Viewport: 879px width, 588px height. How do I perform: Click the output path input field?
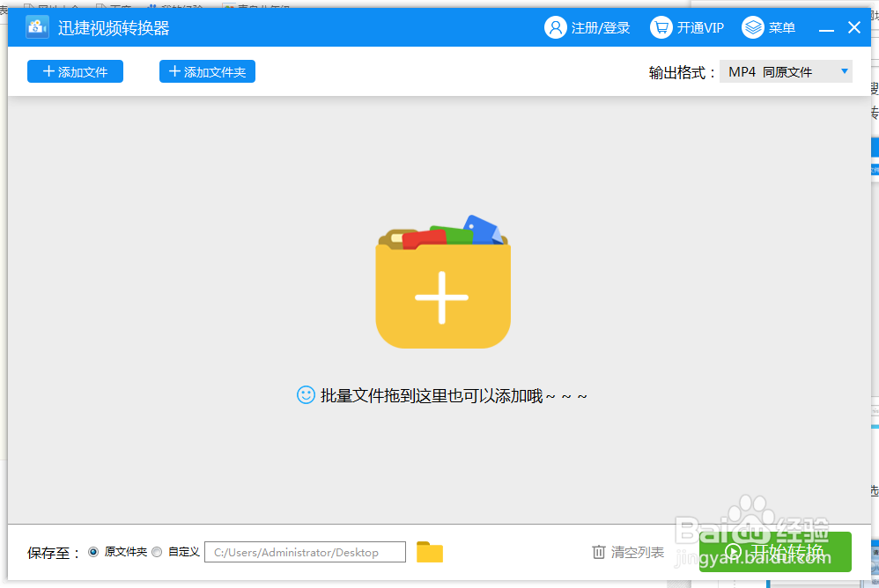[304, 552]
